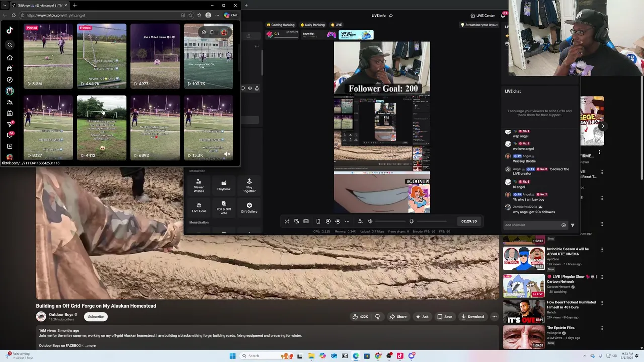Go to TikTok Home in the sidebar
The width and height of the screenshot is (644, 362).
[10, 57]
